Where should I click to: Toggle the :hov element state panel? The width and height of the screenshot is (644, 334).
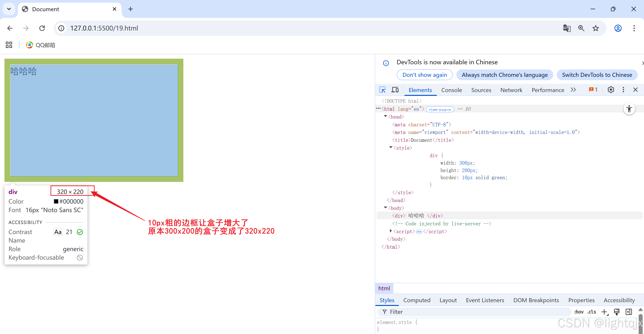(x=578, y=312)
